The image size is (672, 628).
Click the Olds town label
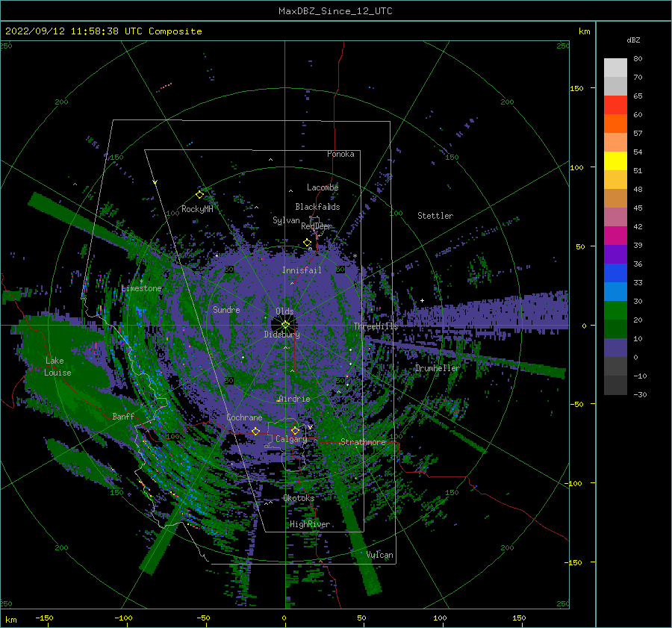(x=284, y=311)
